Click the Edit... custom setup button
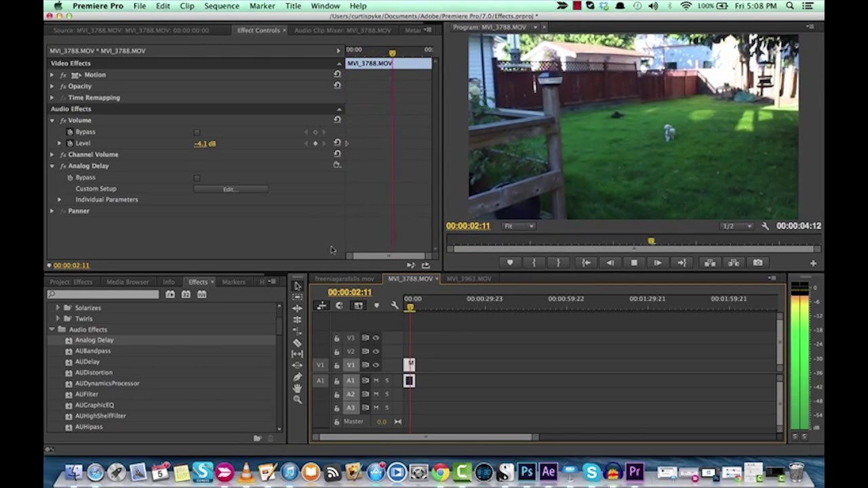The height and width of the screenshot is (488, 868). point(231,189)
